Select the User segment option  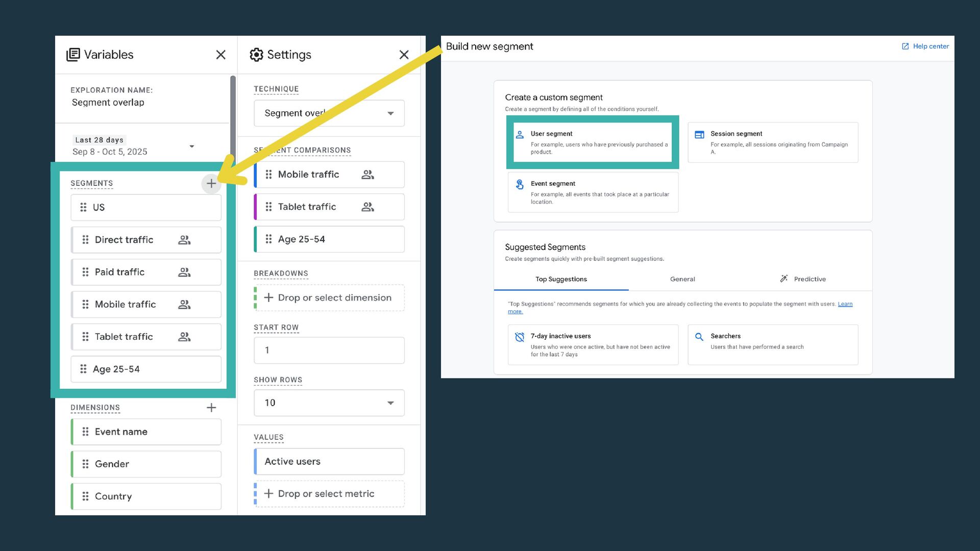(592, 142)
